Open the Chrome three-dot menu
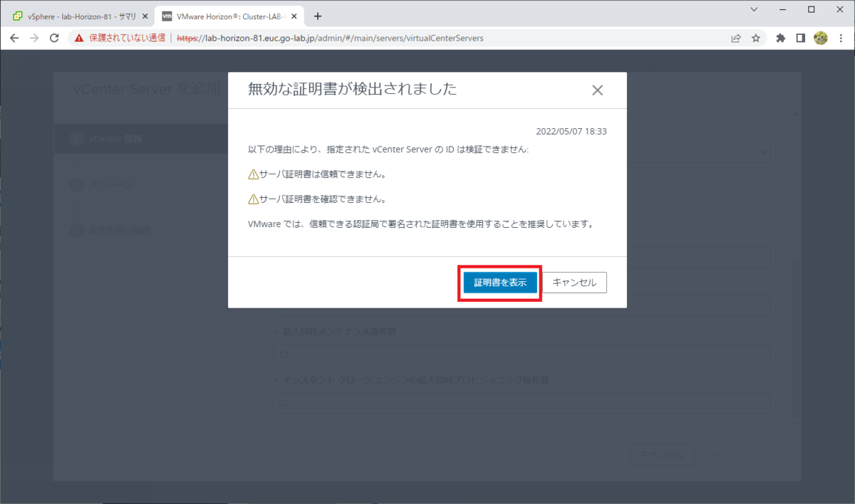 coord(841,38)
